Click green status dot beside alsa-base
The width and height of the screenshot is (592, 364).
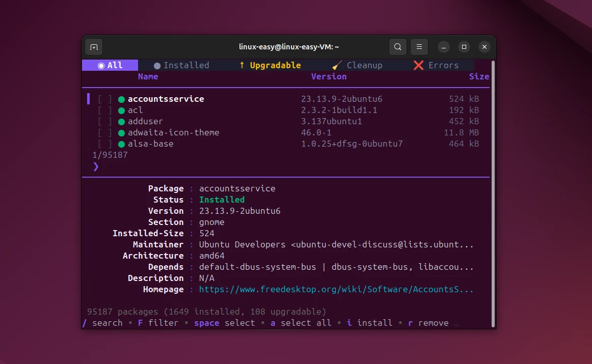(121, 144)
